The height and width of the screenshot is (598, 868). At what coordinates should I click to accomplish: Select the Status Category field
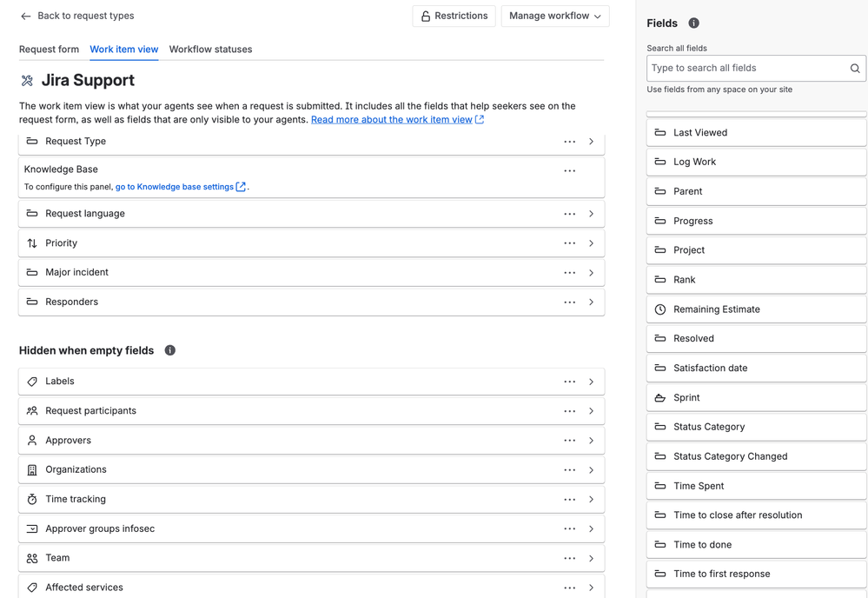(x=756, y=427)
